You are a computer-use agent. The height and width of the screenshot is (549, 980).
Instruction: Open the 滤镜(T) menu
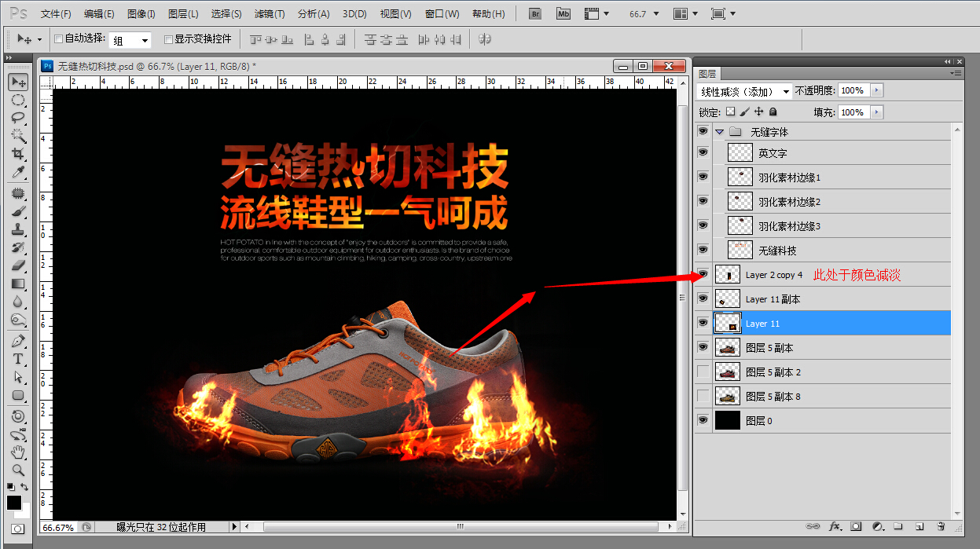coord(270,14)
